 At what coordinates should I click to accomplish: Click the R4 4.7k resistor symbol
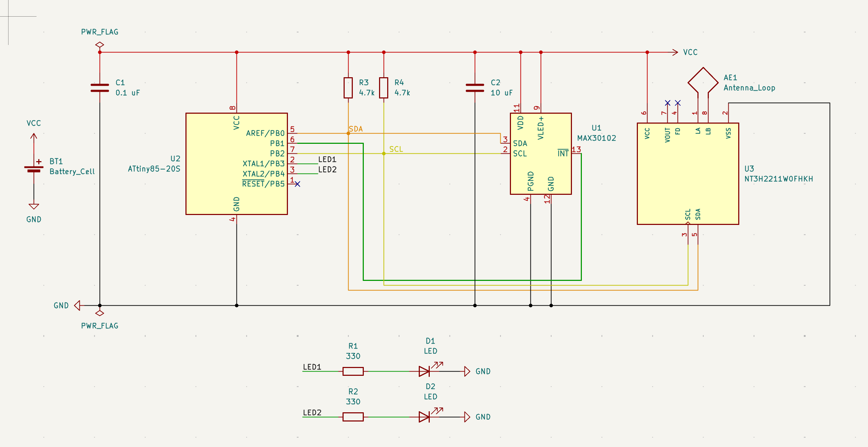[x=384, y=88]
